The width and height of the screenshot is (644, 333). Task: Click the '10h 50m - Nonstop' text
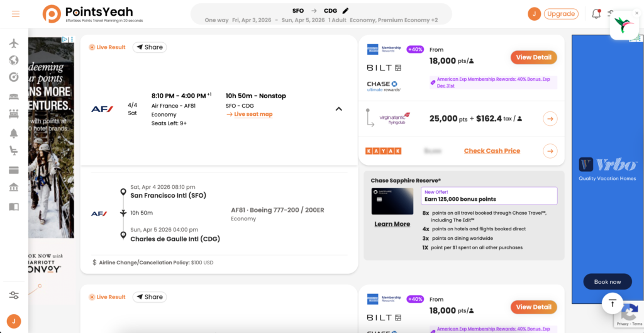point(255,96)
